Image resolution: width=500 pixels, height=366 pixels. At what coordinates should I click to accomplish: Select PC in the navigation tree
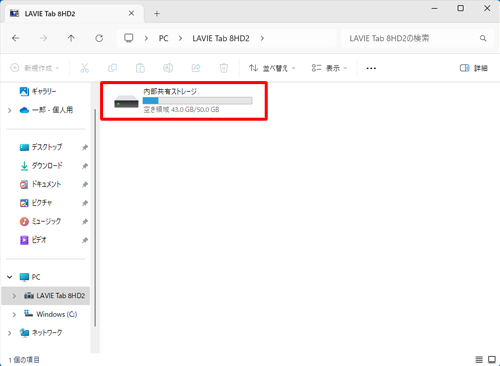tap(30, 277)
